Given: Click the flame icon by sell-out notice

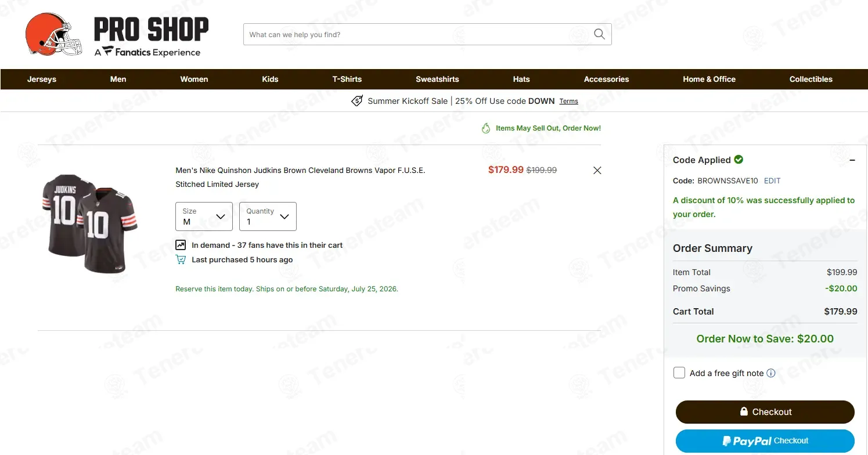Looking at the screenshot, I should click(486, 128).
